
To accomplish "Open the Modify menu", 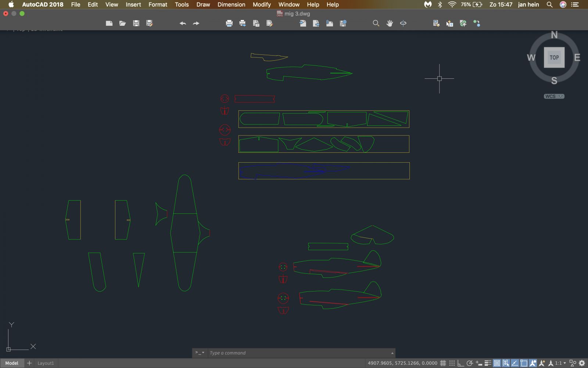I will tap(262, 4).
